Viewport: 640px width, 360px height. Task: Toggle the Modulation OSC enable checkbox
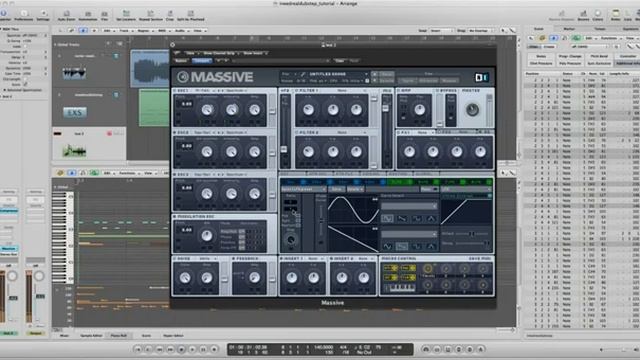click(x=175, y=217)
